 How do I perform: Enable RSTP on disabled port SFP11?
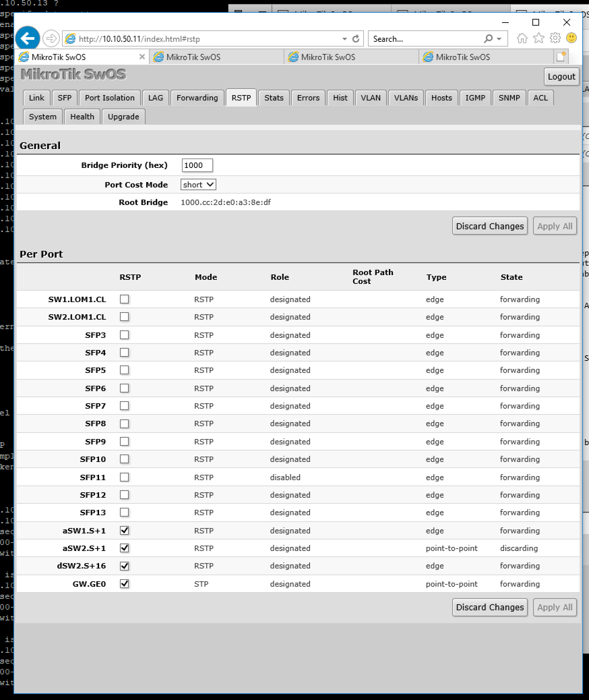[124, 477]
